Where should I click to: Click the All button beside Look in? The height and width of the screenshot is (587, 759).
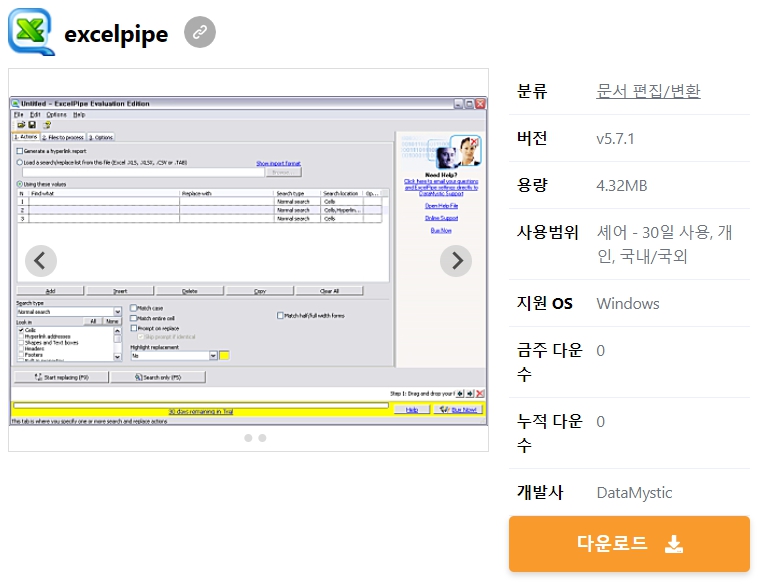coord(93,321)
